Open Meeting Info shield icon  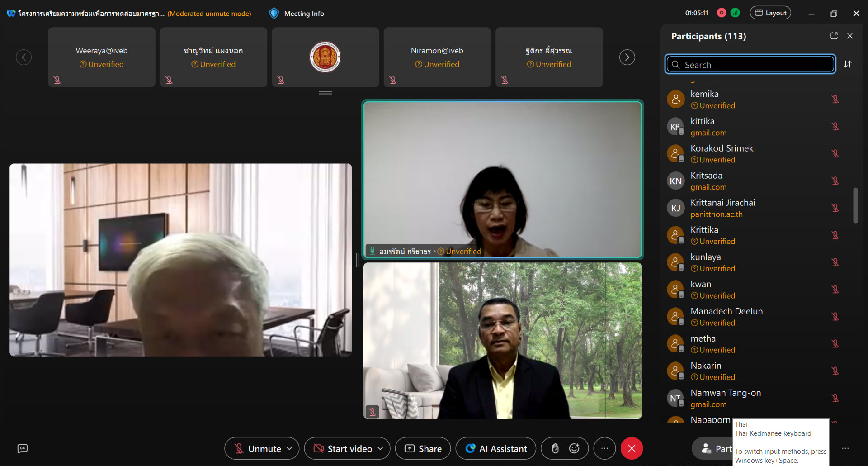click(274, 14)
